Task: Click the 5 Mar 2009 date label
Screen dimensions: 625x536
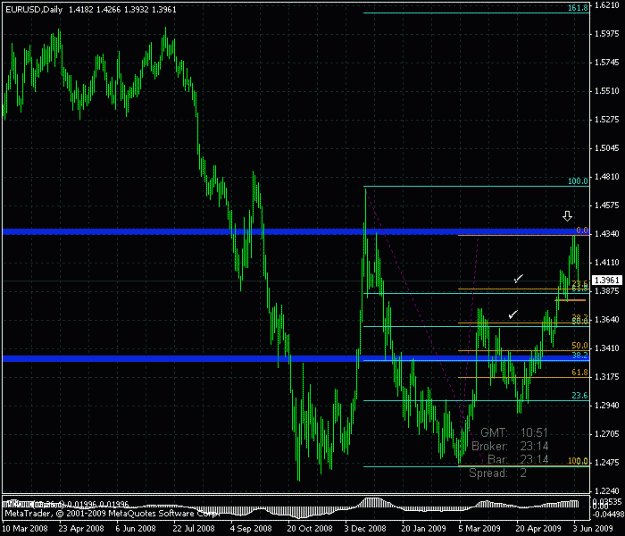Action: (479, 529)
